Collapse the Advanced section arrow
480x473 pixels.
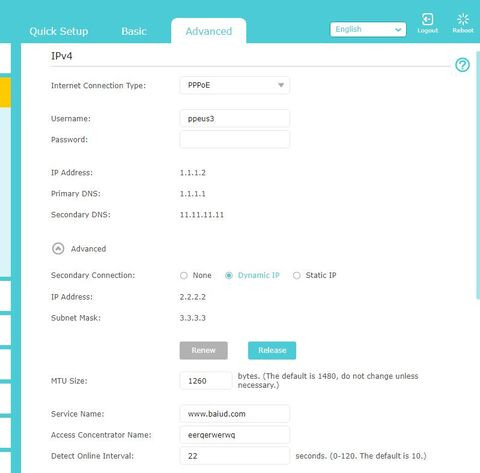[58, 249]
